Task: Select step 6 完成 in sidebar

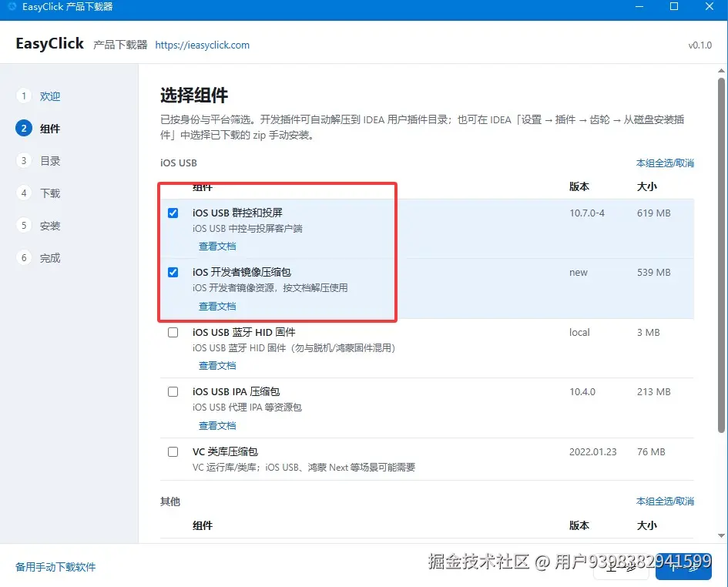Action: tap(39, 258)
